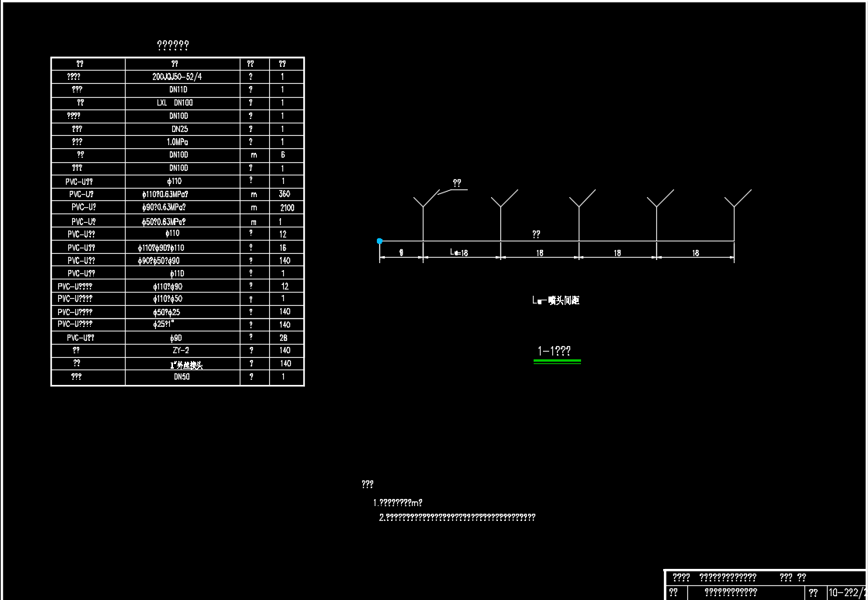This screenshot has width=868, height=600.
Task: Select the quantity value 360 in the table
Action: 284,194
